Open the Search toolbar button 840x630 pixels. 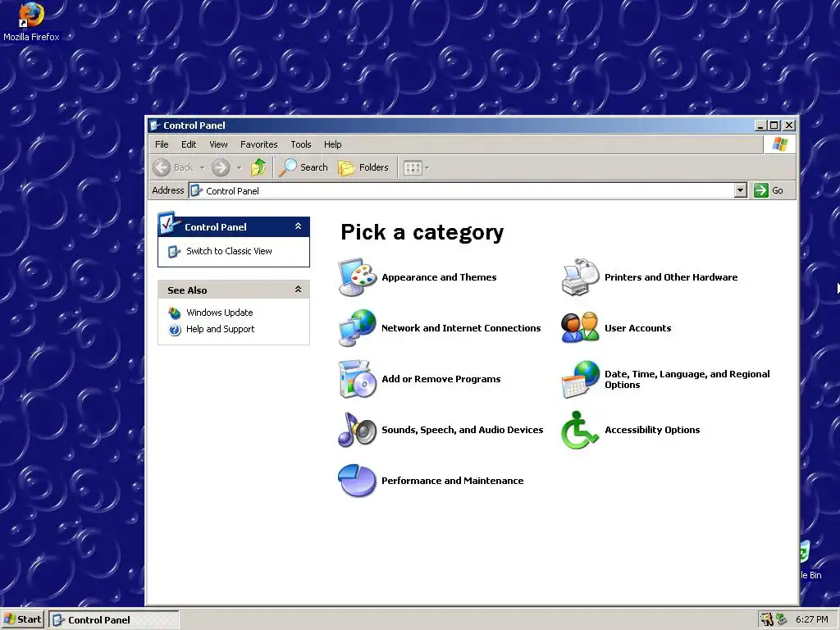pos(304,167)
